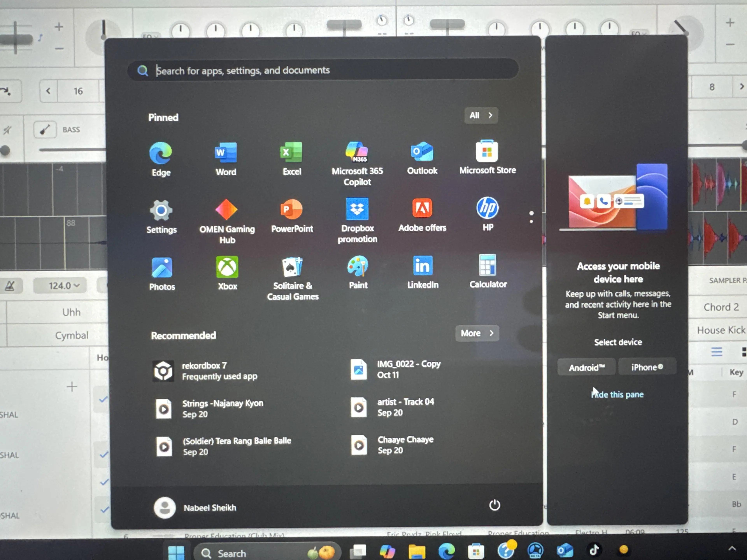Screen dimensions: 747x560
Task: Click the Start menu search field
Action: click(x=323, y=70)
